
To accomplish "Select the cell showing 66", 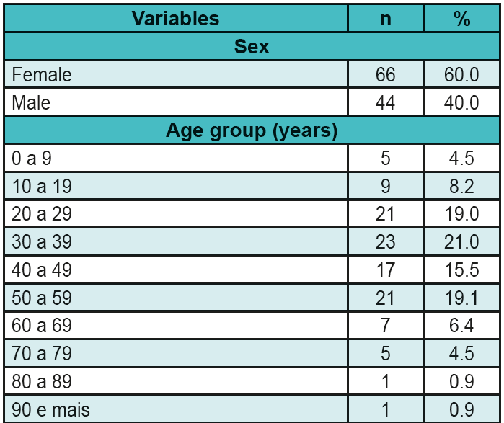I will point(386,75).
